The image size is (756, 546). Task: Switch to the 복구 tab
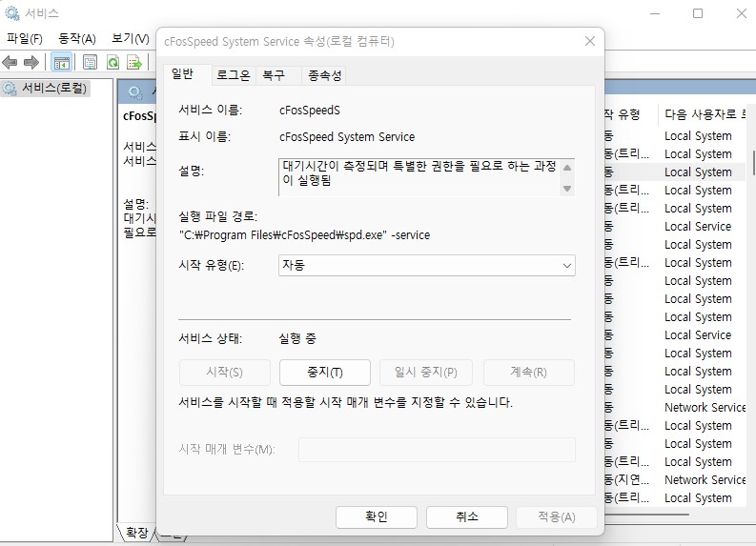tap(278, 75)
